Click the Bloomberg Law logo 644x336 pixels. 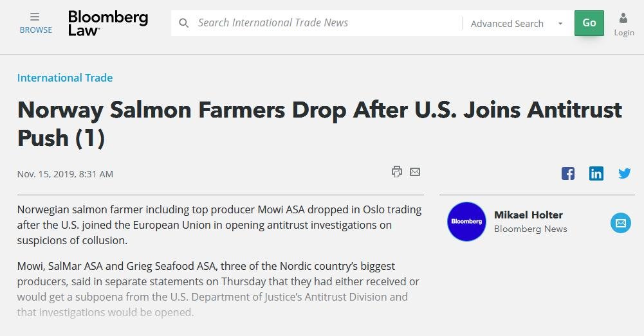click(107, 23)
